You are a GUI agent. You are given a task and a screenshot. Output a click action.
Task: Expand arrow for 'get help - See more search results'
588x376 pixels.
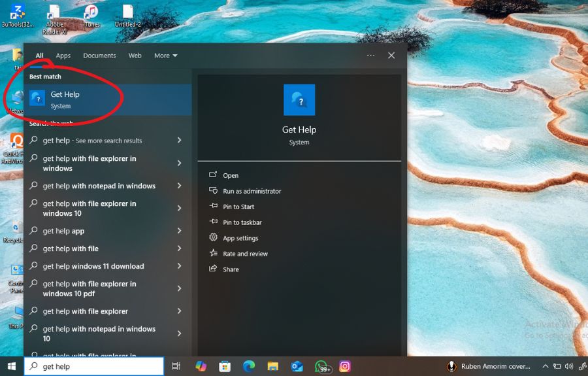click(179, 140)
